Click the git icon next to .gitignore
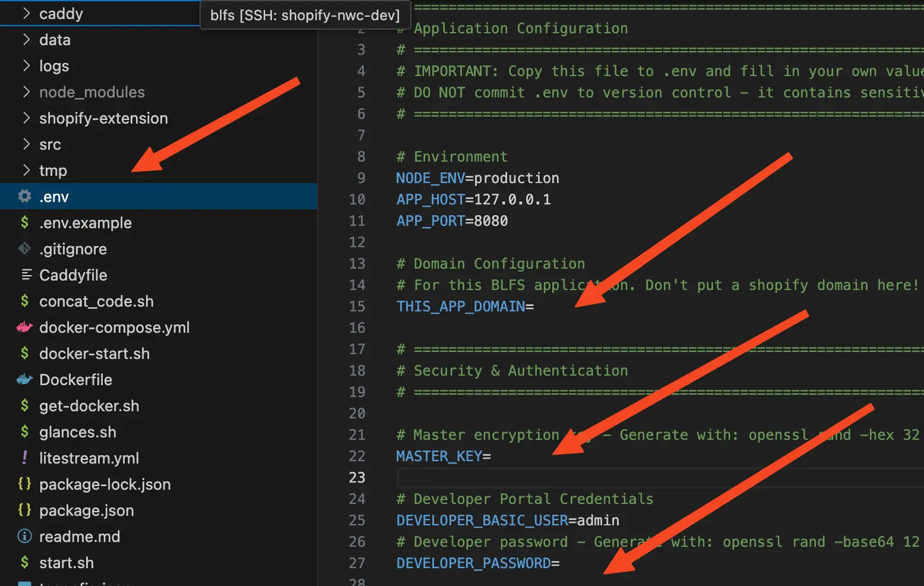This screenshot has height=586, width=924. [24, 248]
